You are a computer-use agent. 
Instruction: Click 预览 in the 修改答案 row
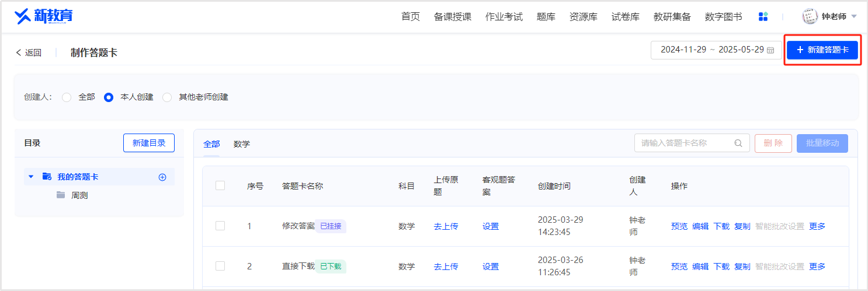(679, 226)
